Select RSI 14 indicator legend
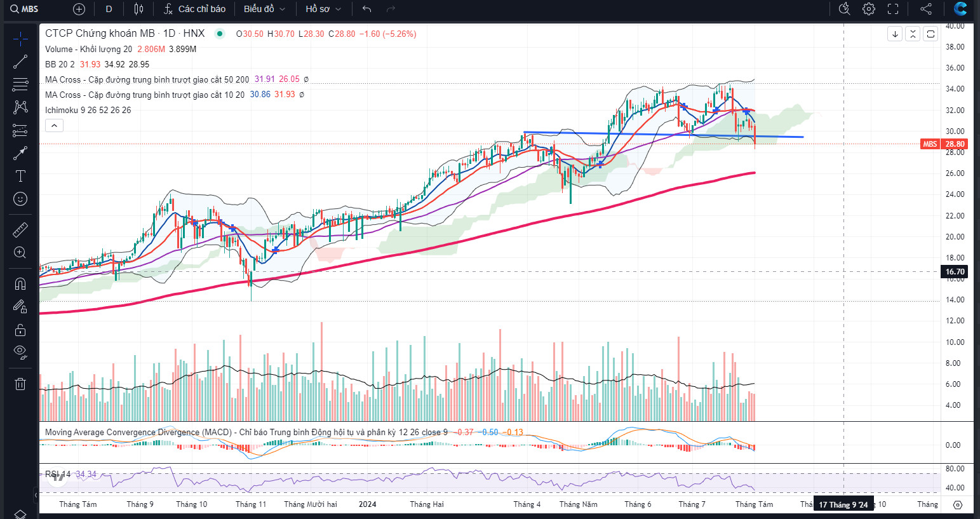Screen dimensions: 980x519 tap(58, 474)
